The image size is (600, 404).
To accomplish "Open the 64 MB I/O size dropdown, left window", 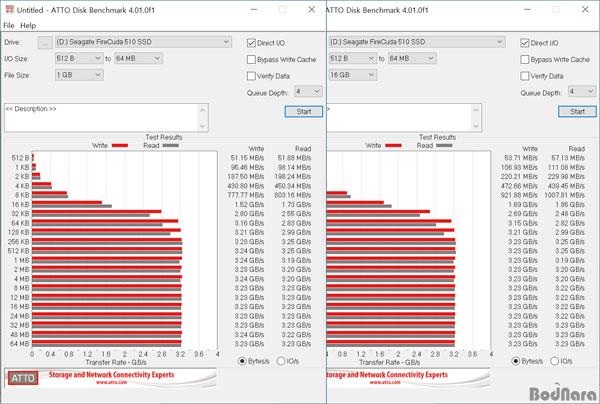I will point(139,58).
